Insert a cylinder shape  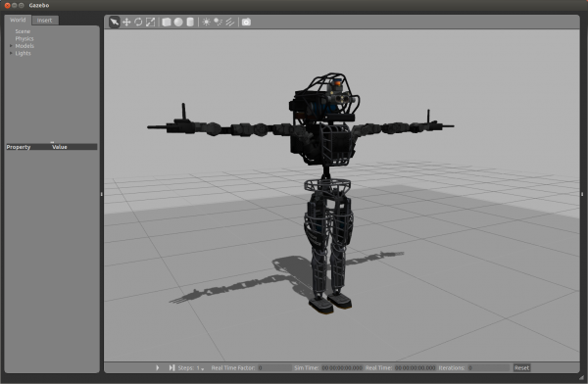click(x=190, y=23)
